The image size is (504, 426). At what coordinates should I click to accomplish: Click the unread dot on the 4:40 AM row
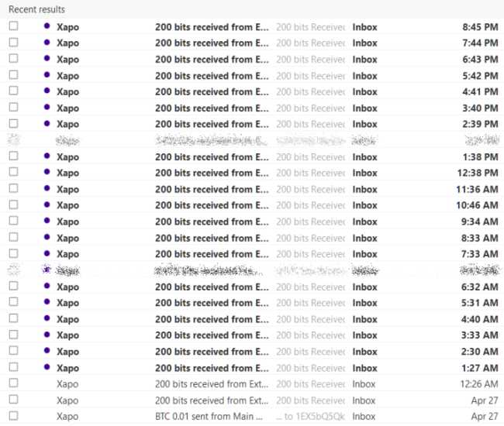tap(47, 318)
